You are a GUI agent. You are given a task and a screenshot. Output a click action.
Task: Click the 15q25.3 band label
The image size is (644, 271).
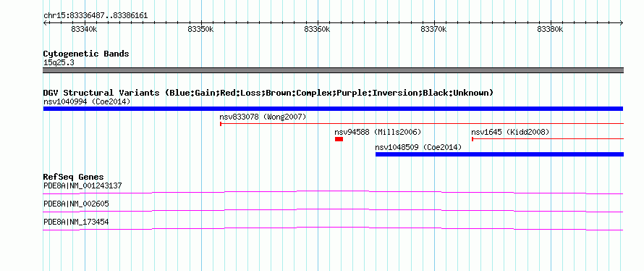click(59, 63)
